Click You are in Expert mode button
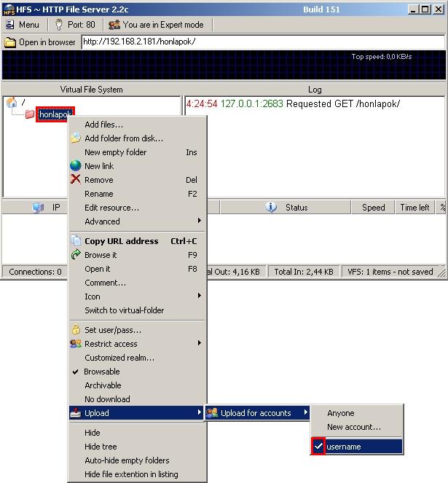448x483 pixels. pyautogui.click(x=157, y=25)
